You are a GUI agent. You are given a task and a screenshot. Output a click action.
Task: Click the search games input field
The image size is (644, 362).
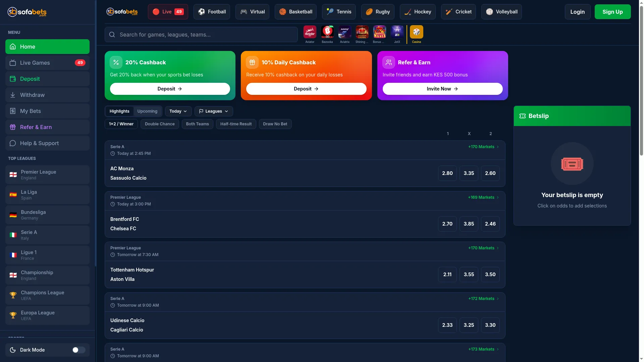click(201, 35)
